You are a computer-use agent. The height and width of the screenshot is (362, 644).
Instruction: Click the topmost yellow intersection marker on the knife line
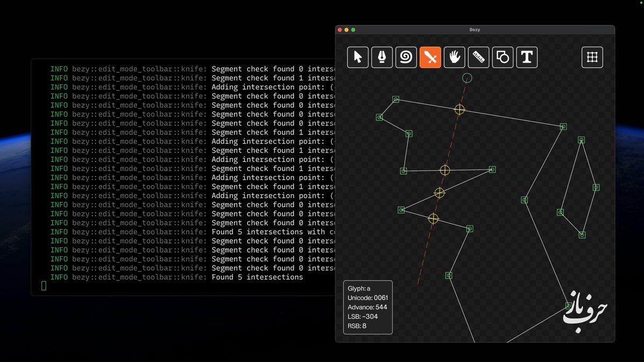pos(459,109)
